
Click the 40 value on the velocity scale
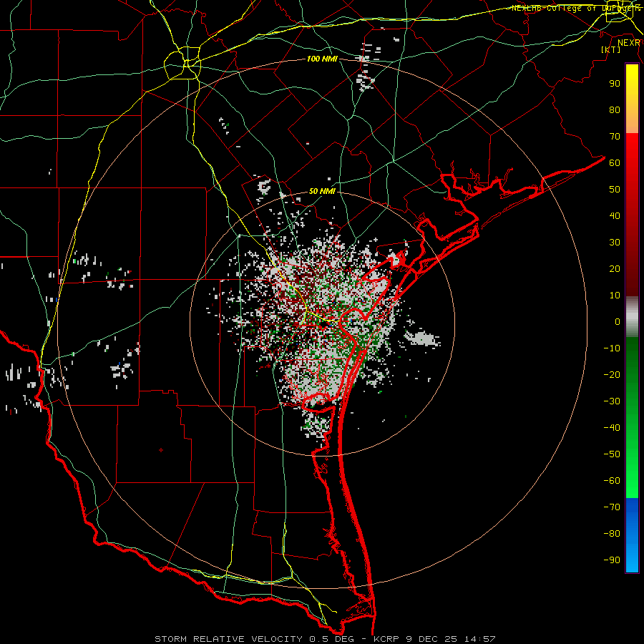(x=615, y=216)
